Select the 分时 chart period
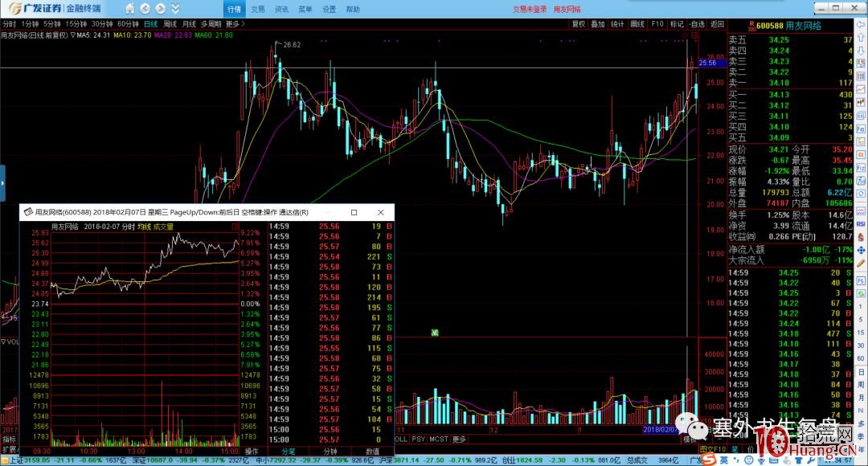The image size is (868, 466). (x=10, y=24)
